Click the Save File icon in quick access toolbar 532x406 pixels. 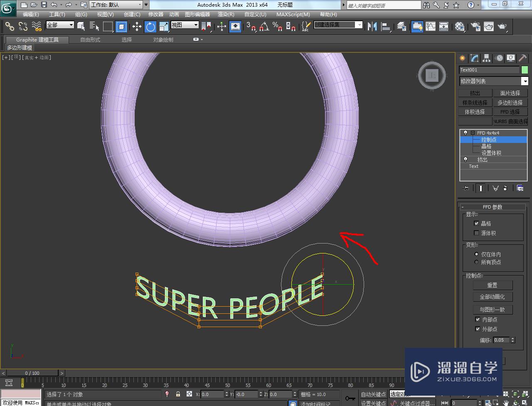tap(44, 5)
